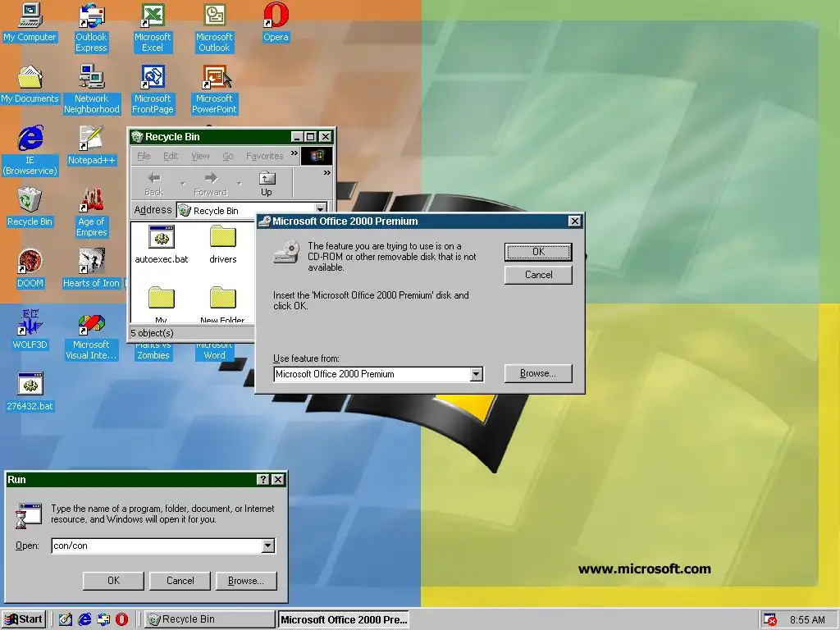Click OK in the Office 2000 Premium dialog

click(538, 252)
